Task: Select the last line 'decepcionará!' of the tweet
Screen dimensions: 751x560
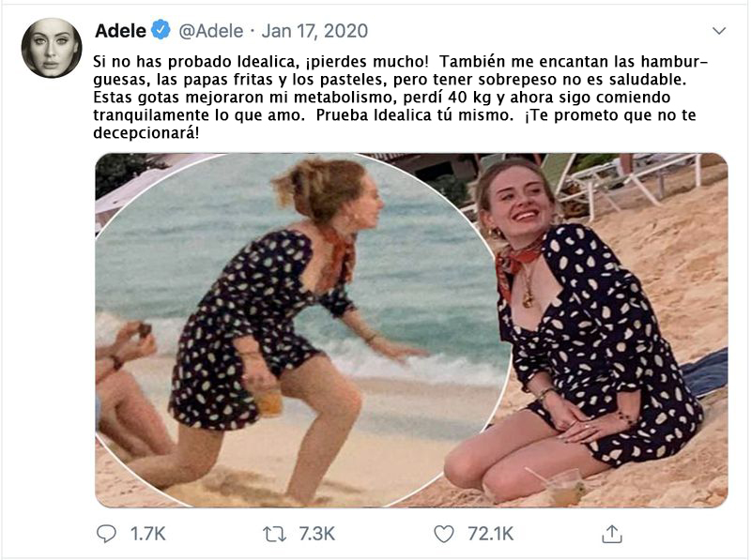Action: coord(146,132)
